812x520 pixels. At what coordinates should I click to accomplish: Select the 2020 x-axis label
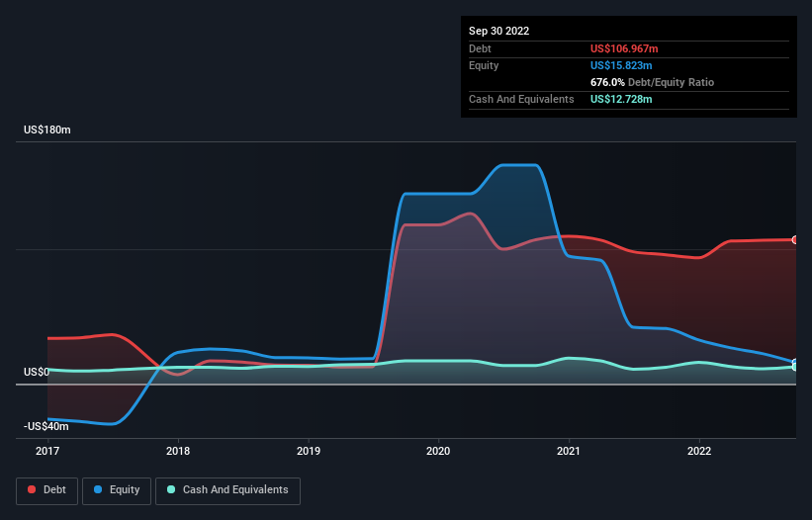pyautogui.click(x=438, y=451)
